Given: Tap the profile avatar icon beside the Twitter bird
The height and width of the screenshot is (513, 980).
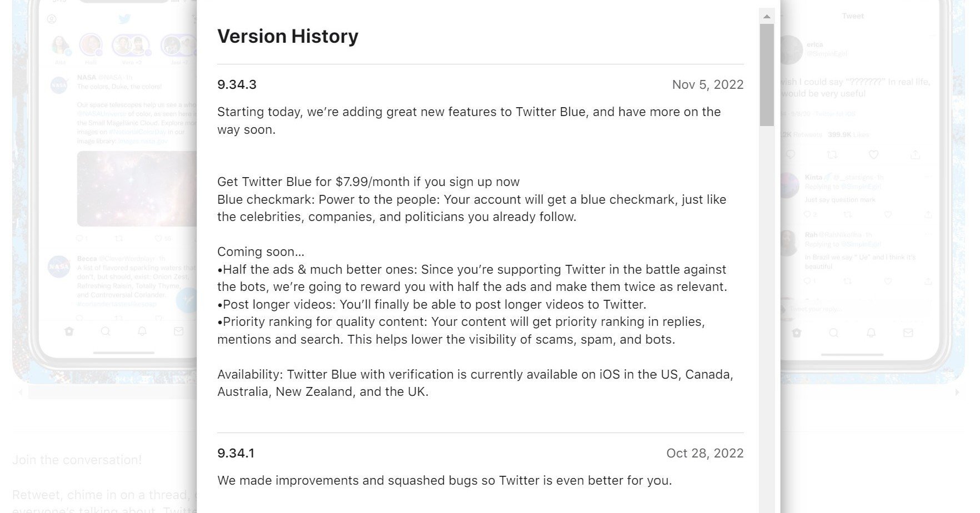Looking at the screenshot, I should (x=52, y=19).
